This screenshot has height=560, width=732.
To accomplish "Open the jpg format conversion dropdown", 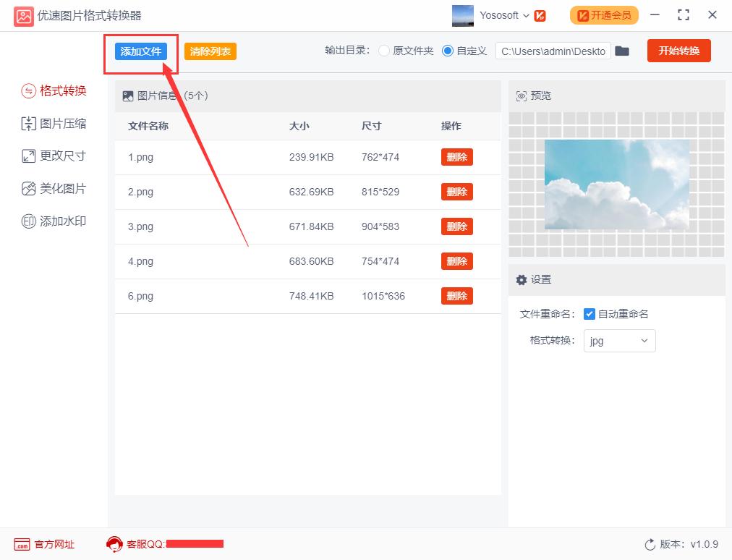I will [619, 341].
